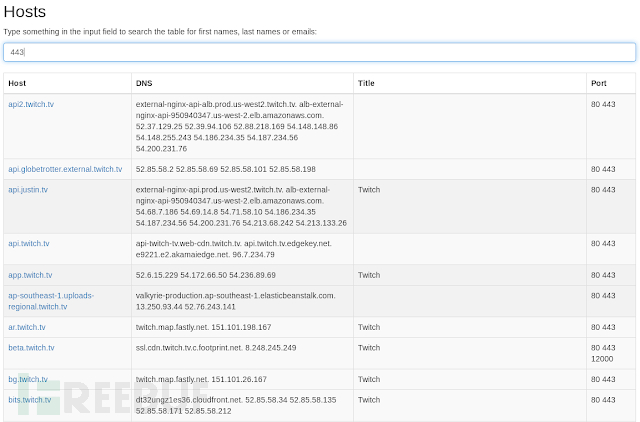Select Title cell 'Twitch' in app.twitch.tv row
The height and width of the screenshot is (422, 640).
470,275
